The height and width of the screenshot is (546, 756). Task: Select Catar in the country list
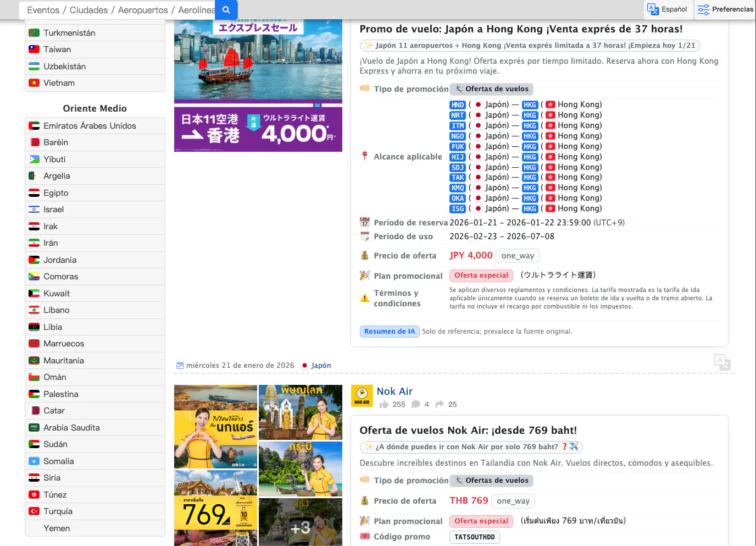pos(95,411)
